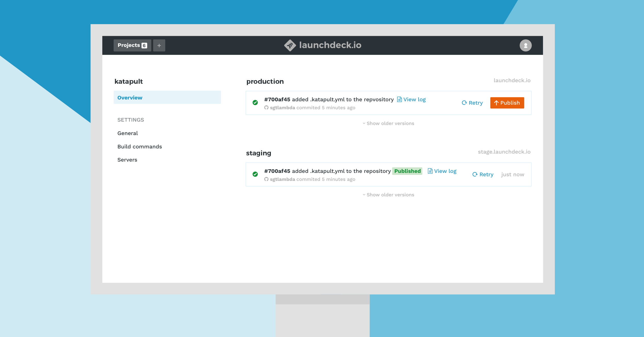This screenshot has height=337, width=644.
Task: Click the launchdeck.io diamond logo icon
Action: (x=290, y=45)
